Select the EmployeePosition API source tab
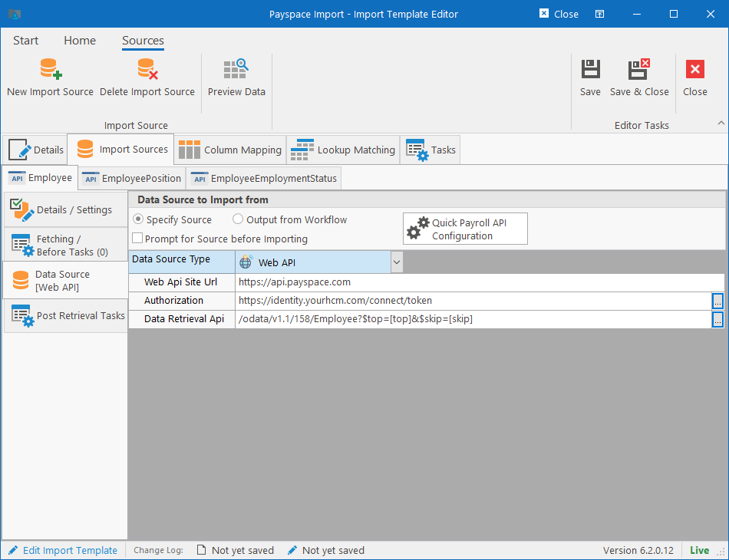This screenshot has width=729, height=560. (x=131, y=179)
